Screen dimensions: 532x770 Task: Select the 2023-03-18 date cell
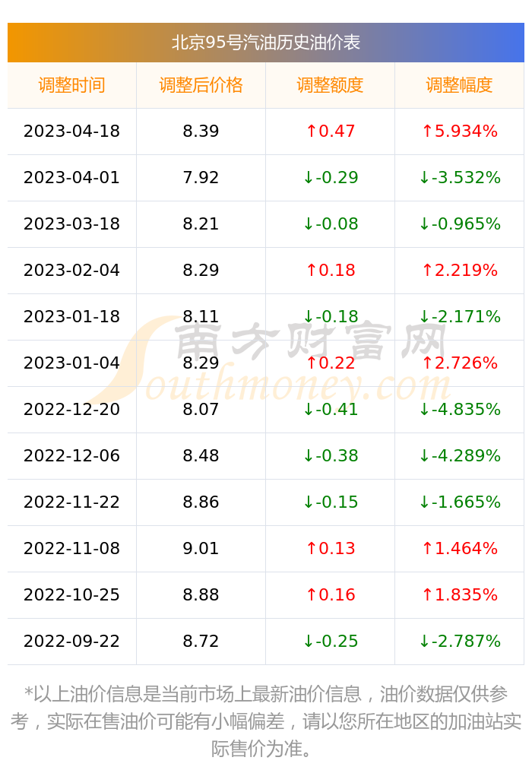coord(71,224)
